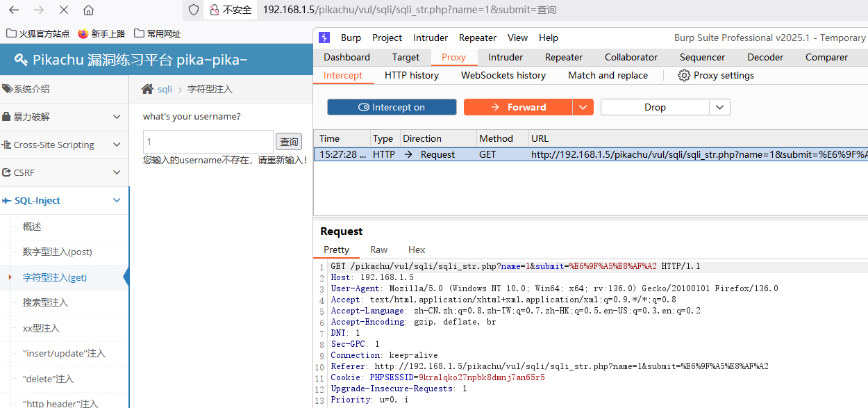Open "insert/update"注入 sidebar item
This screenshot has height=408, width=868.
(x=64, y=353)
